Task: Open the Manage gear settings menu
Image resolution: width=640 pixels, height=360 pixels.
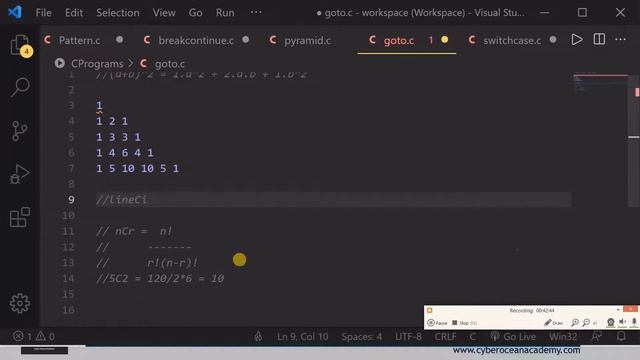Action: point(20,303)
